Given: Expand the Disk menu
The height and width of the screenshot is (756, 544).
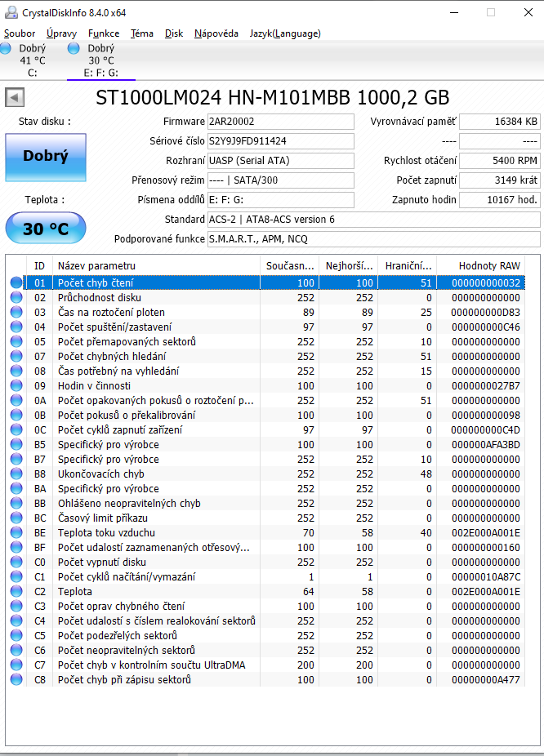Looking at the screenshot, I should coord(174,33).
